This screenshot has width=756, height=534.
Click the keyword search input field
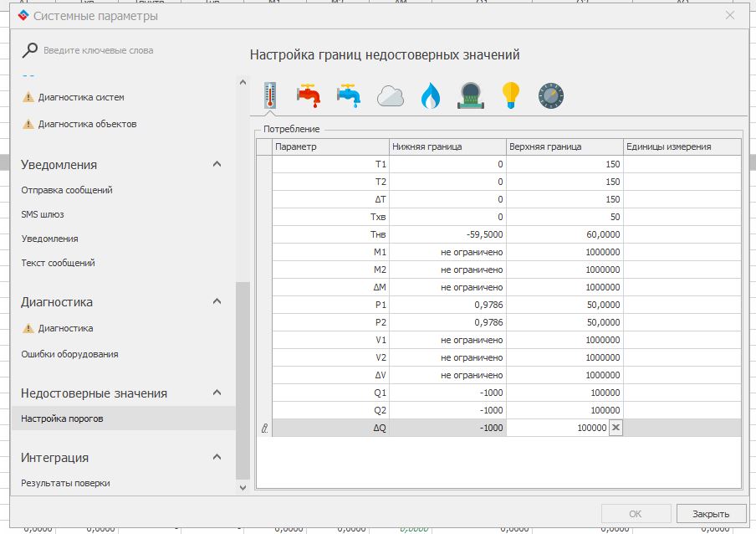[x=134, y=50]
